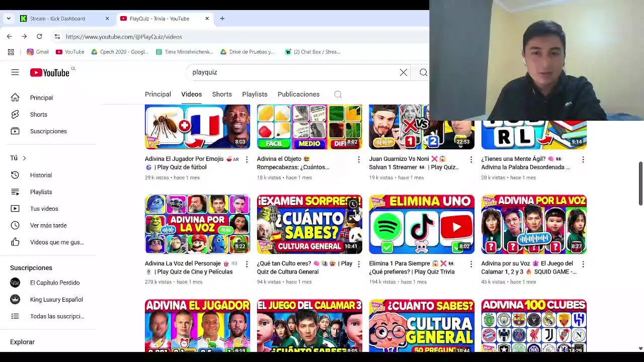Open Adivina 100 Clubes thumbnail
Screen dimensions: 644x362
[534, 326]
